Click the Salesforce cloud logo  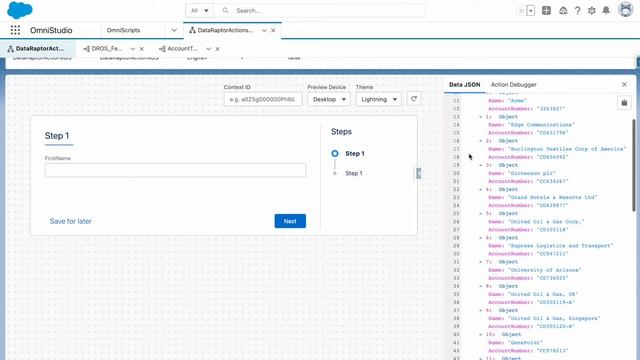click(x=20, y=10)
